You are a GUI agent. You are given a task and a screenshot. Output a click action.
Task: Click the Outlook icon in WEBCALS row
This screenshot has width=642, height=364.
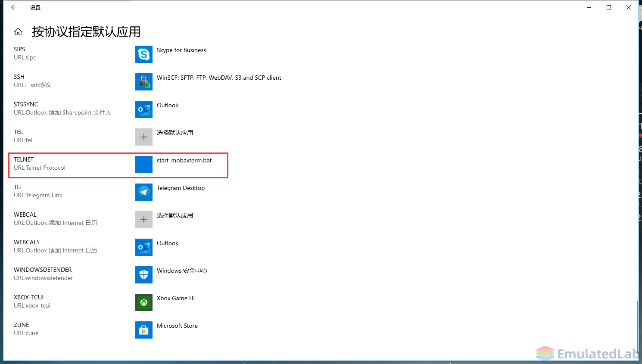pyautogui.click(x=144, y=247)
